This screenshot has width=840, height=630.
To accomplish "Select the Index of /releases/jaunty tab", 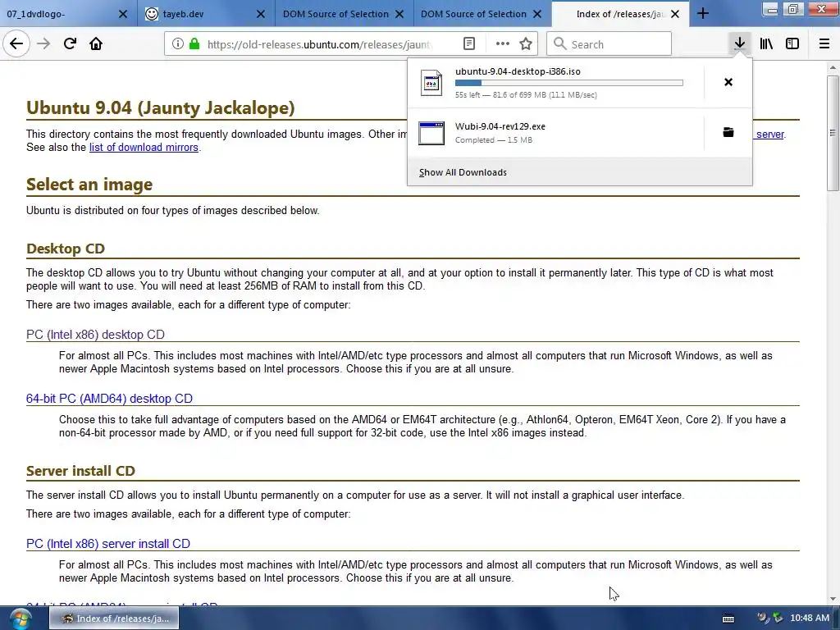I will click(620, 14).
